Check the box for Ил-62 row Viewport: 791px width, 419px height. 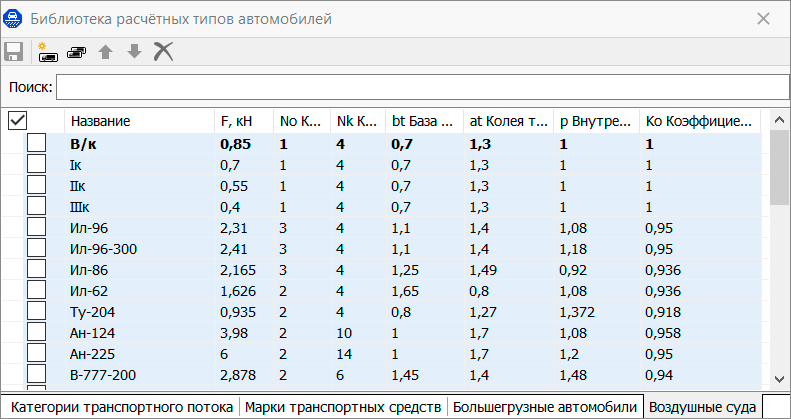click(36, 290)
